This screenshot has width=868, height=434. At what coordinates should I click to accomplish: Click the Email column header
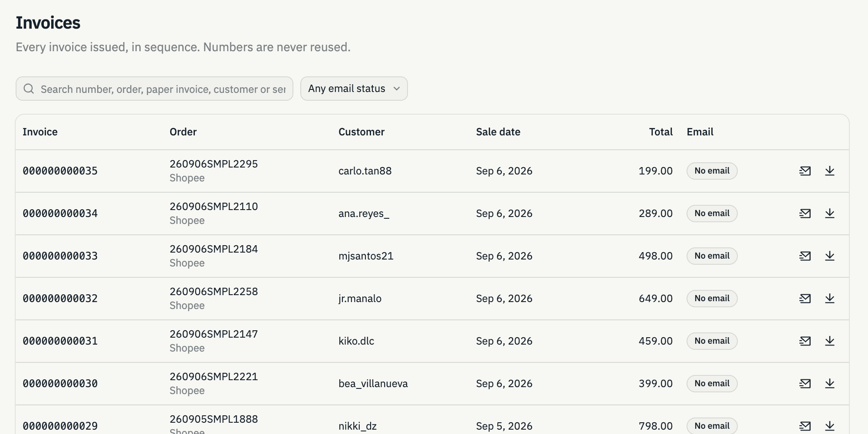pyautogui.click(x=700, y=132)
